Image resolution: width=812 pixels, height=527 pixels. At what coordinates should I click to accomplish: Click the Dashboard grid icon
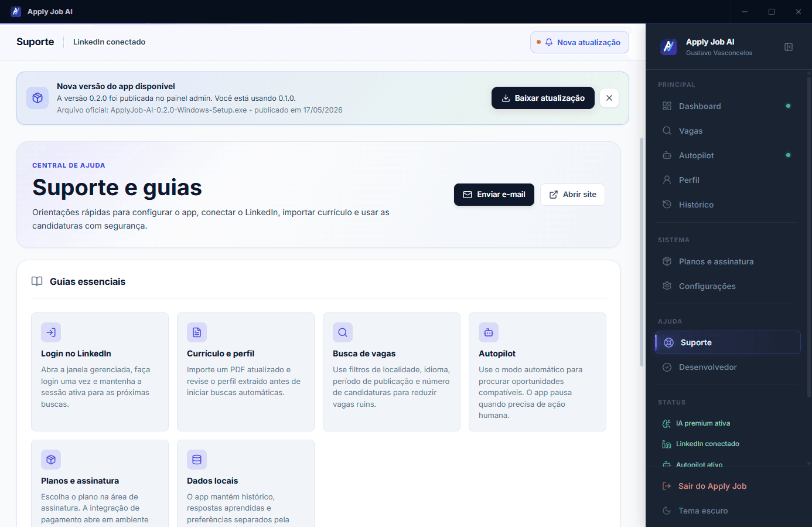(667, 106)
